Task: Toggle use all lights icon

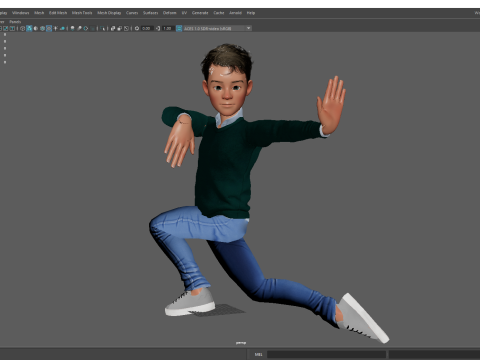Action: click(x=55, y=28)
